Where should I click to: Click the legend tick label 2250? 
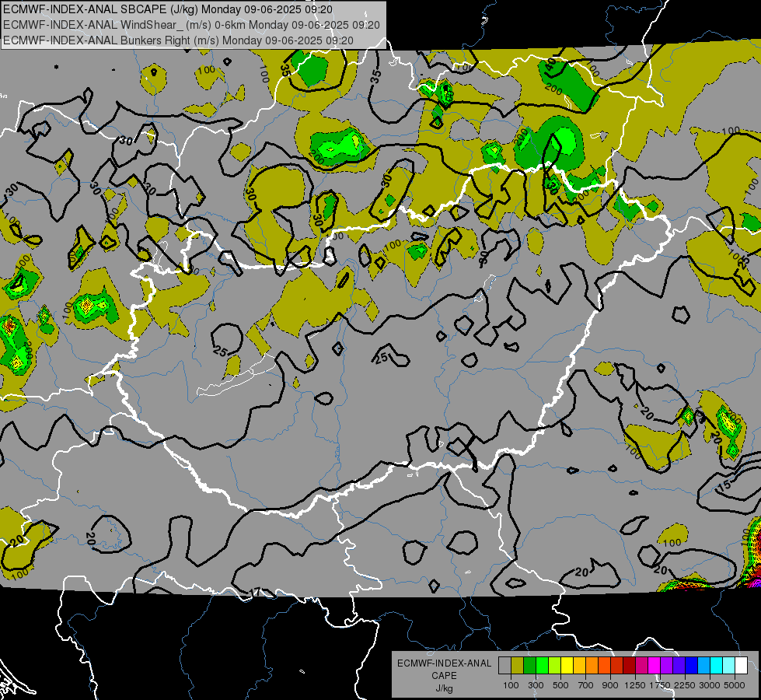pos(684,685)
